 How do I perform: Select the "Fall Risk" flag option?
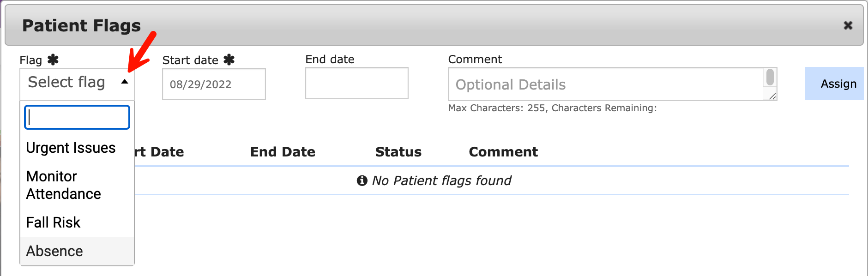(x=53, y=222)
